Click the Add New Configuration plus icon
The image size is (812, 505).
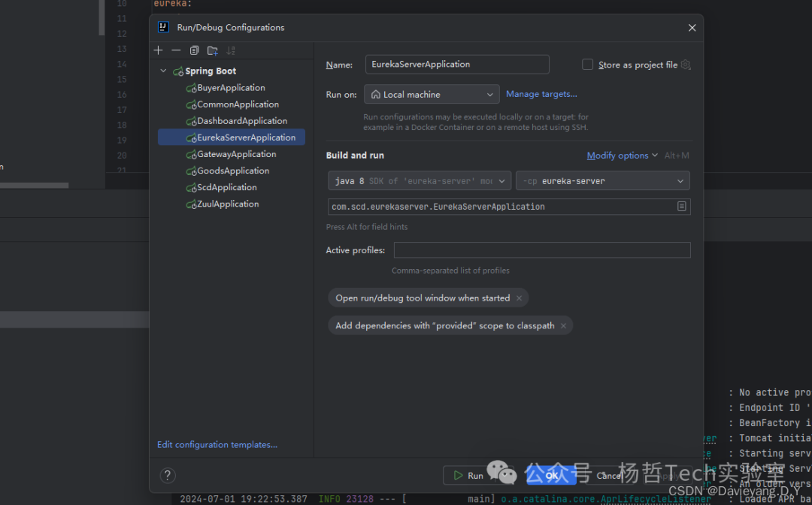(x=158, y=50)
